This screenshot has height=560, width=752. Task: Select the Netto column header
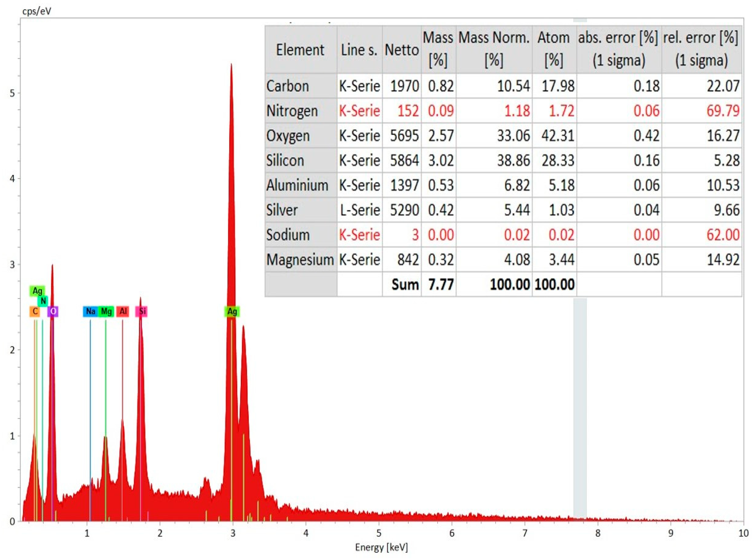click(402, 50)
